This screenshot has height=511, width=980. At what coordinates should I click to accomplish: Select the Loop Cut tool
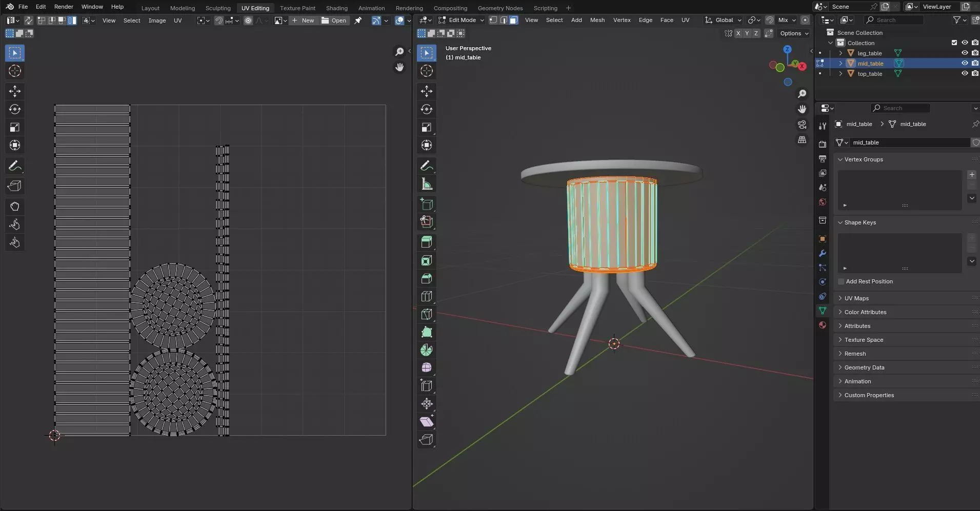tap(427, 296)
